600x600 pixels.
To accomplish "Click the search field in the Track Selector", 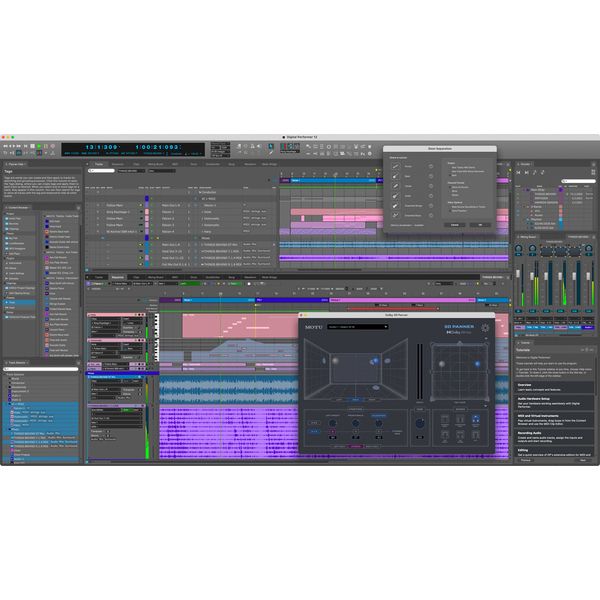I will (41, 369).
